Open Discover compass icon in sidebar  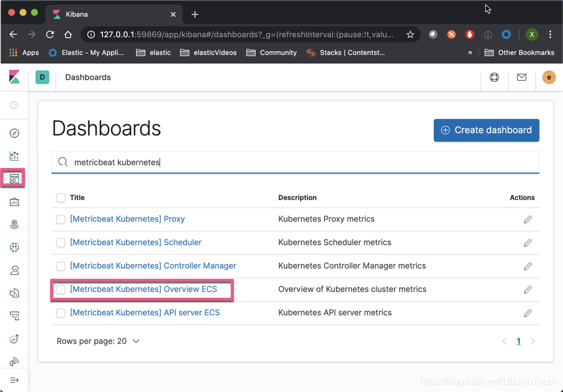pos(14,133)
